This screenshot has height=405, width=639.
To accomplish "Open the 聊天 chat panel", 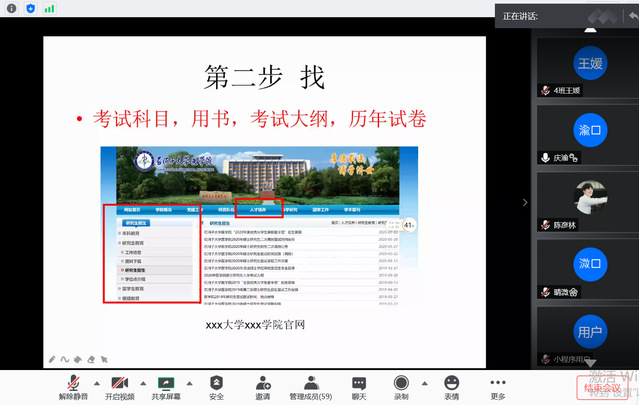I will pos(359,387).
